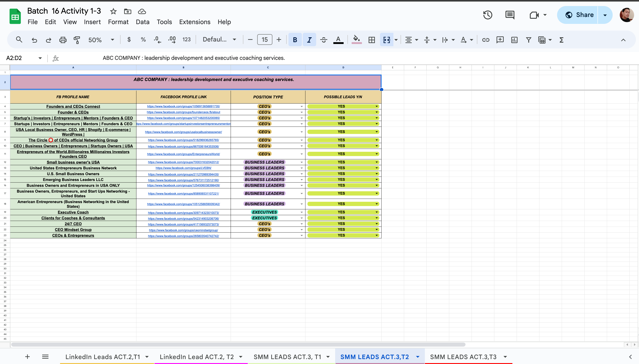Open the comments speech bubble icon
The width and height of the screenshot is (639, 364).
(x=510, y=15)
